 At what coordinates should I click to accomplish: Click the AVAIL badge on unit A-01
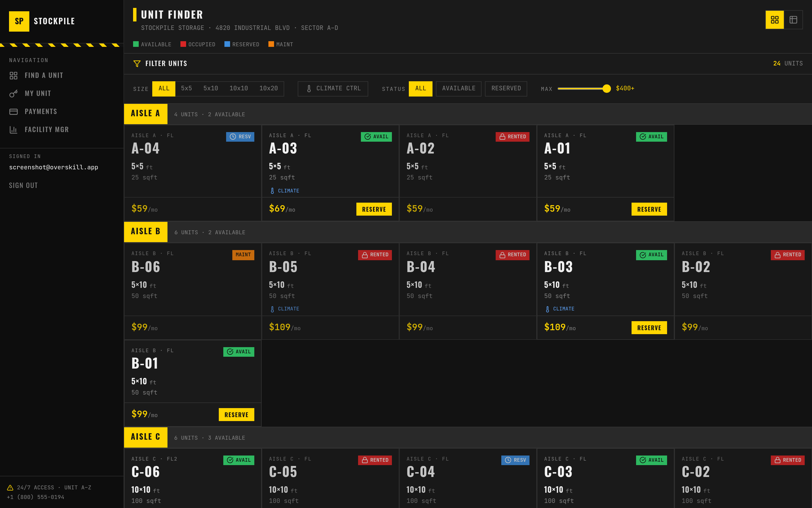pos(651,137)
